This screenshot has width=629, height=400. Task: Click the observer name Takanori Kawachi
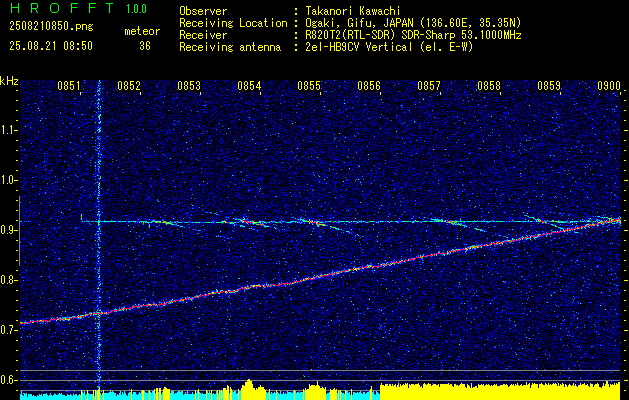coord(353,12)
